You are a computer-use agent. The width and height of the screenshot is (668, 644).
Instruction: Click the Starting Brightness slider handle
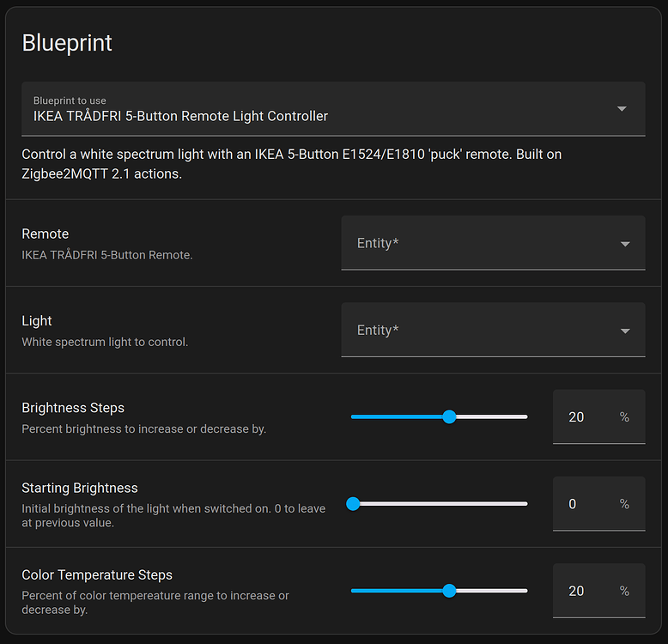(353, 504)
